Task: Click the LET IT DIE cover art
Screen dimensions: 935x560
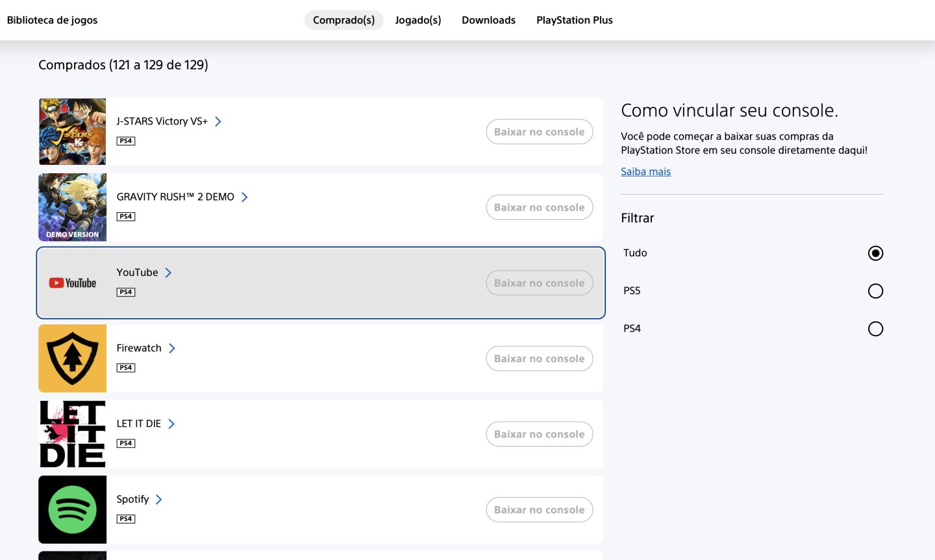Action: coord(72,434)
